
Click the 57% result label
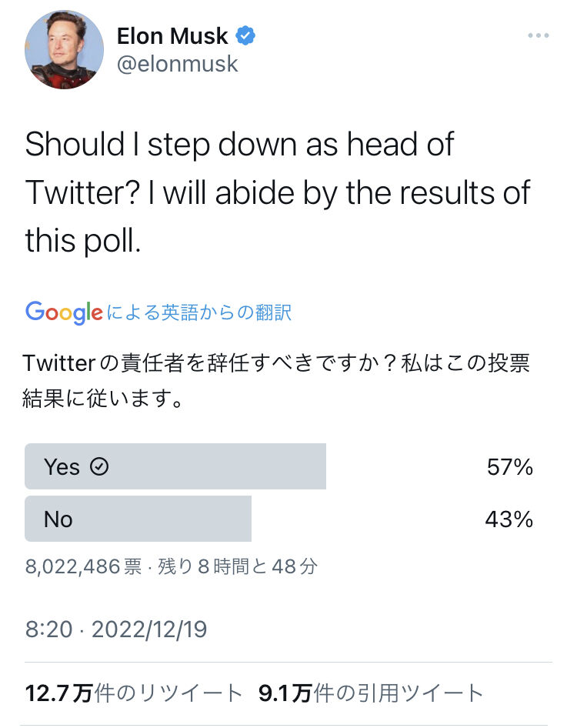(x=509, y=467)
